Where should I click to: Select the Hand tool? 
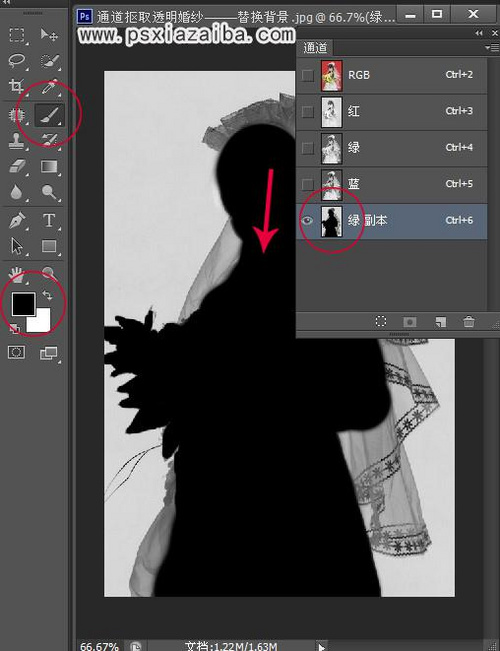click(17, 274)
